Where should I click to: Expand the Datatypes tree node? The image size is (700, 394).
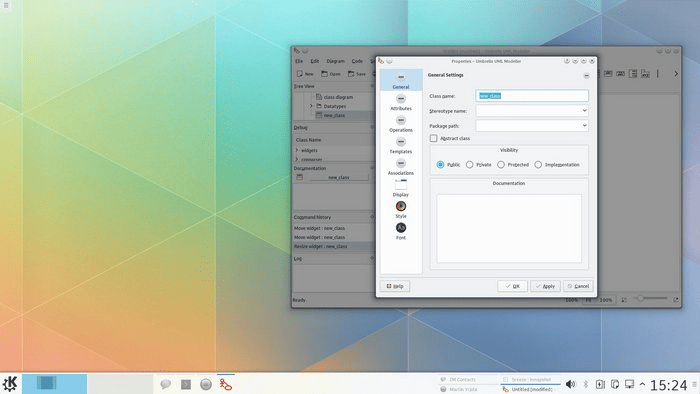311,106
